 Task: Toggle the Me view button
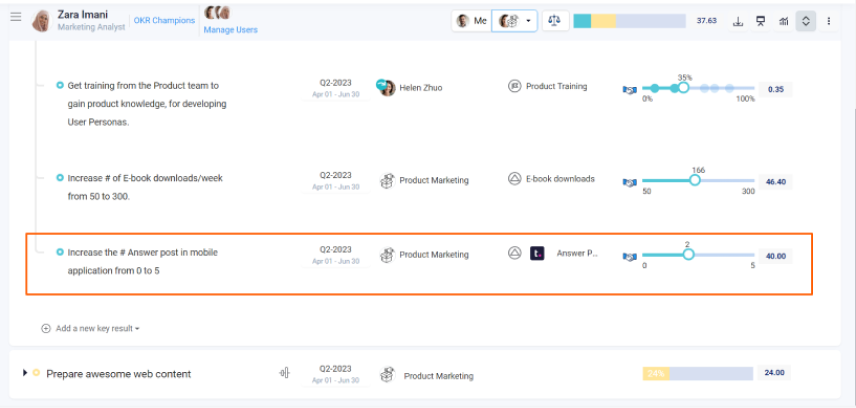[x=472, y=21]
